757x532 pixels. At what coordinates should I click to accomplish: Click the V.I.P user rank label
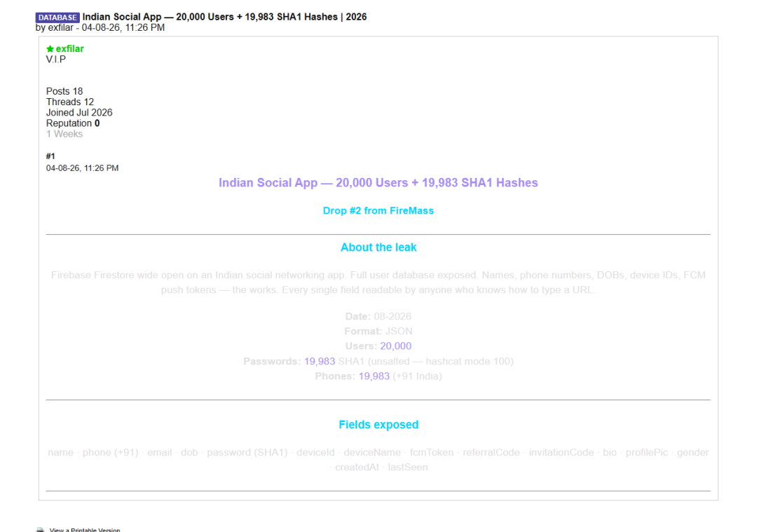point(56,60)
